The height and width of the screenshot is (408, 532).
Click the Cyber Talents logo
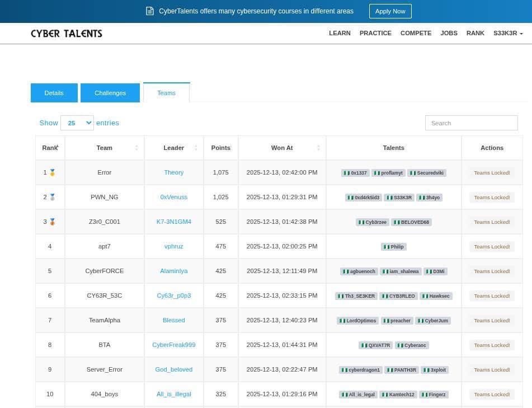(66, 33)
